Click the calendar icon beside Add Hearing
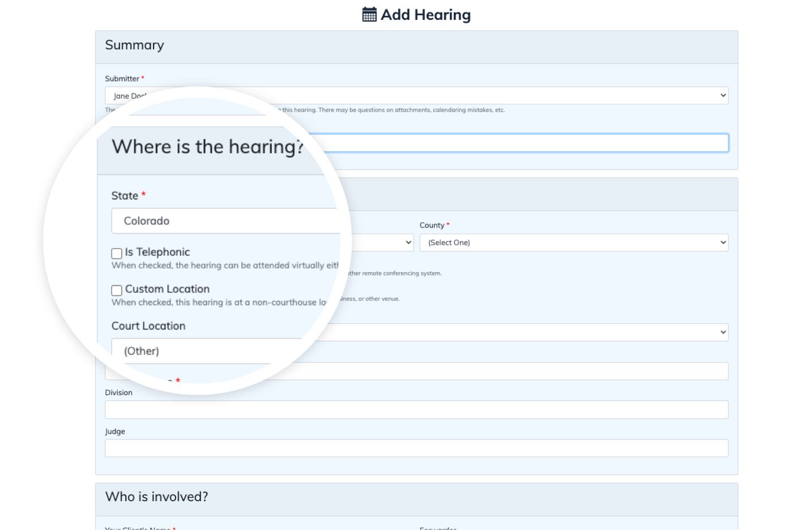812x530 pixels. coord(369,15)
